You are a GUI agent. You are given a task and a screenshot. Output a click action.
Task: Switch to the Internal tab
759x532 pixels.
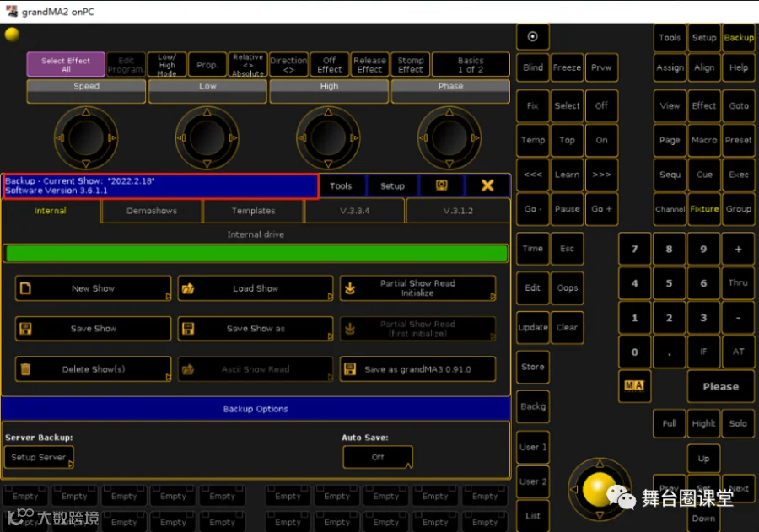click(x=51, y=211)
